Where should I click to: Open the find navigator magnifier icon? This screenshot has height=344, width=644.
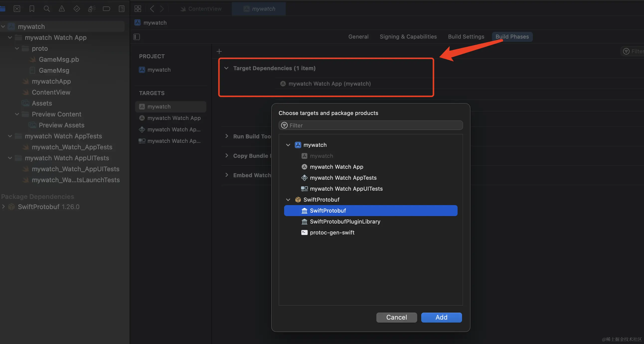pos(47,9)
